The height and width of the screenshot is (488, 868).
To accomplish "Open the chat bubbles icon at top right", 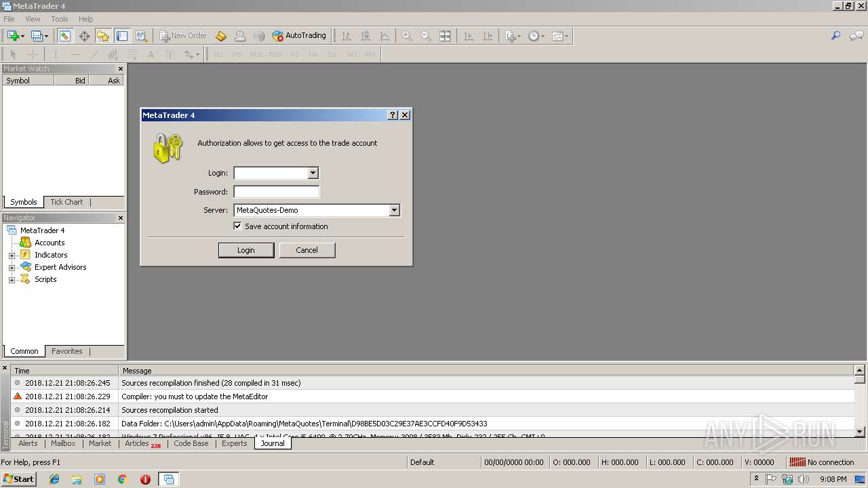I will coord(856,36).
